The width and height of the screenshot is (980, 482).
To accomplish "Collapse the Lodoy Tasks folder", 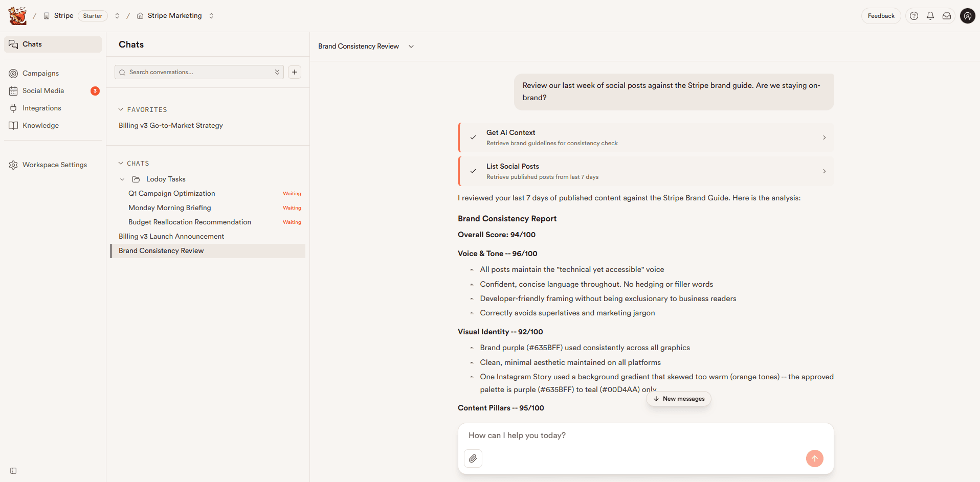I will pyautogui.click(x=122, y=179).
